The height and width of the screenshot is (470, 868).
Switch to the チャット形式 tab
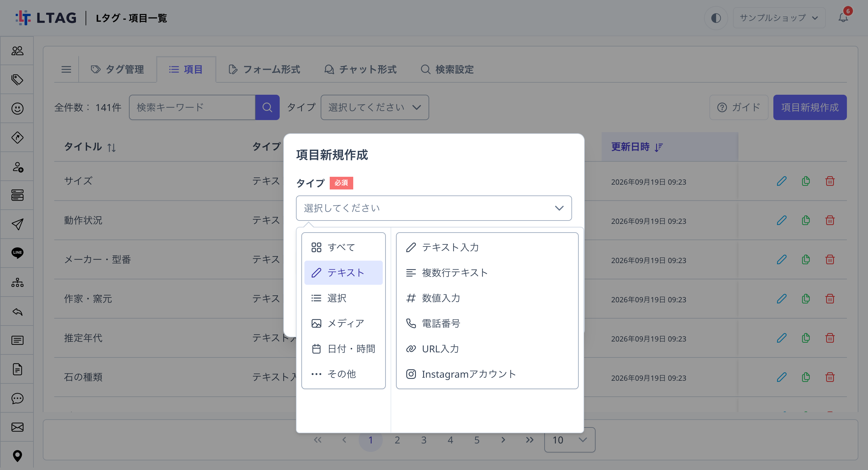pyautogui.click(x=360, y=69)
